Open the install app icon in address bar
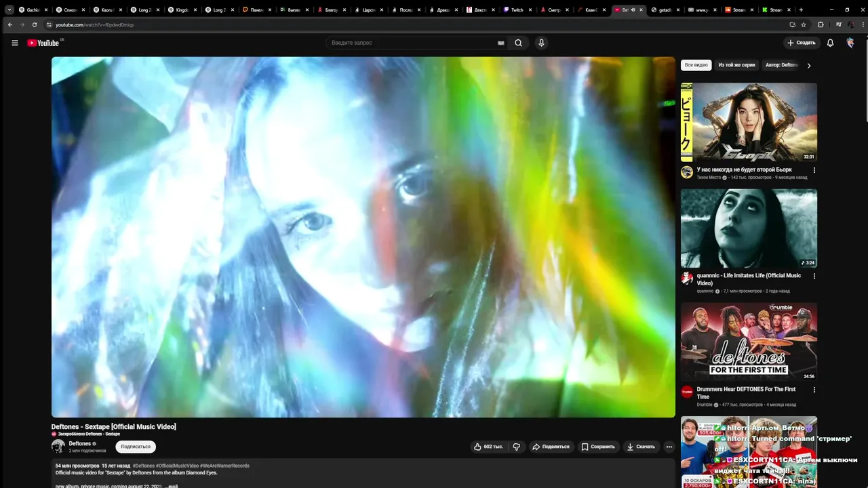Viewport: 868px width, 488px height. pos(792,24)
